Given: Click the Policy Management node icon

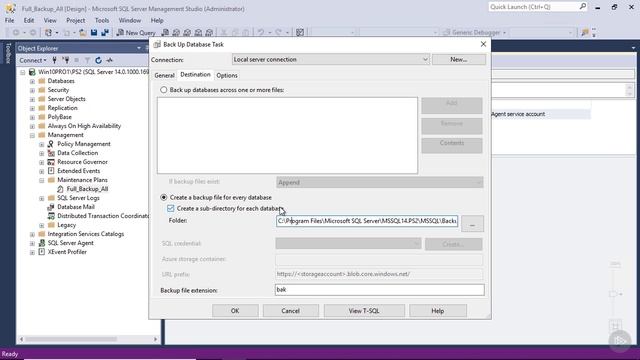Looking at the screenshot, I should pyautogui.click(x=51, y=144).
